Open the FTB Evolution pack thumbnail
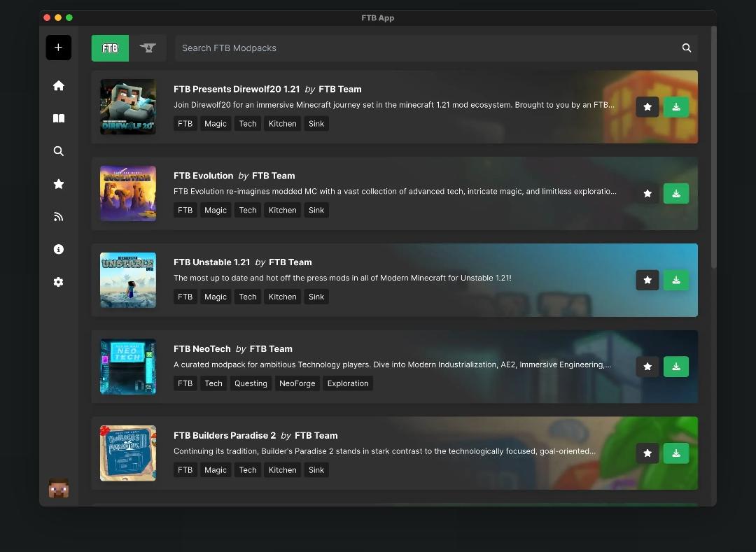 pyautogui.click(x=128, y=194)
